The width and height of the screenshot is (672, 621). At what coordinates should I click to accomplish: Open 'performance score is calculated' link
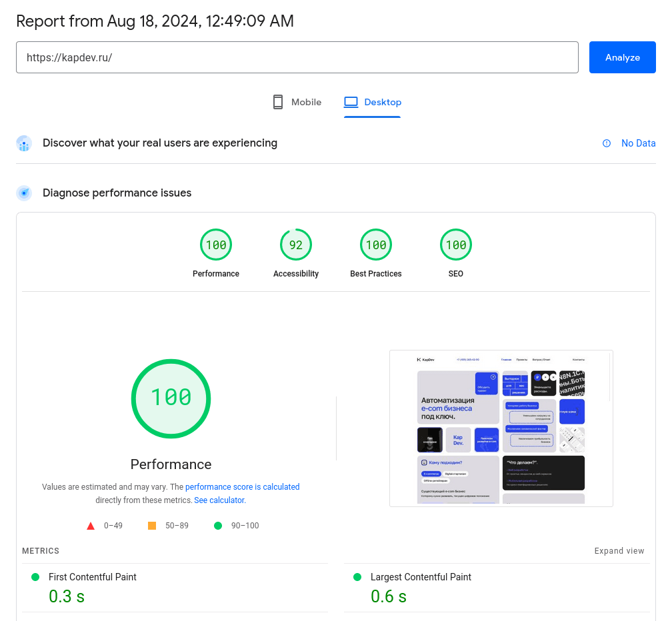pyautogui.click(x=242, y=487)
